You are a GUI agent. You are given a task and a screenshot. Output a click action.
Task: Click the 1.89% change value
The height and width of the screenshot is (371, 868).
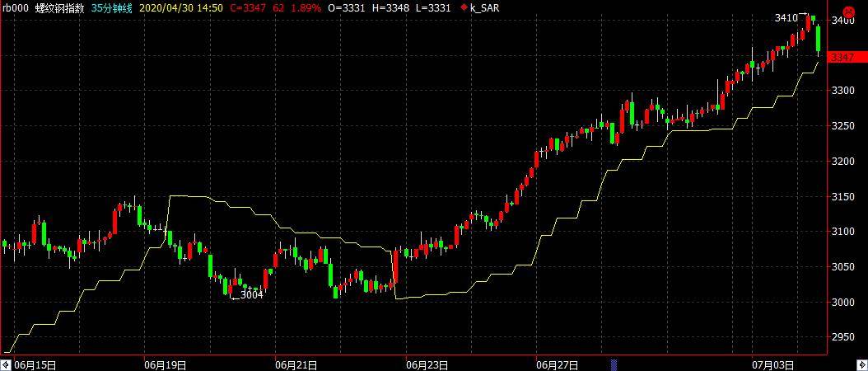coord(306,8)
